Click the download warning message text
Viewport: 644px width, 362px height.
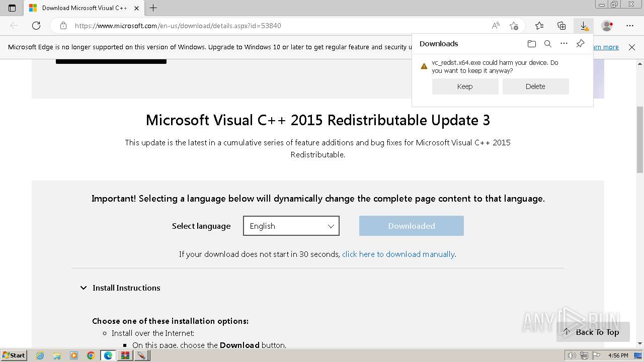(495, 67)
